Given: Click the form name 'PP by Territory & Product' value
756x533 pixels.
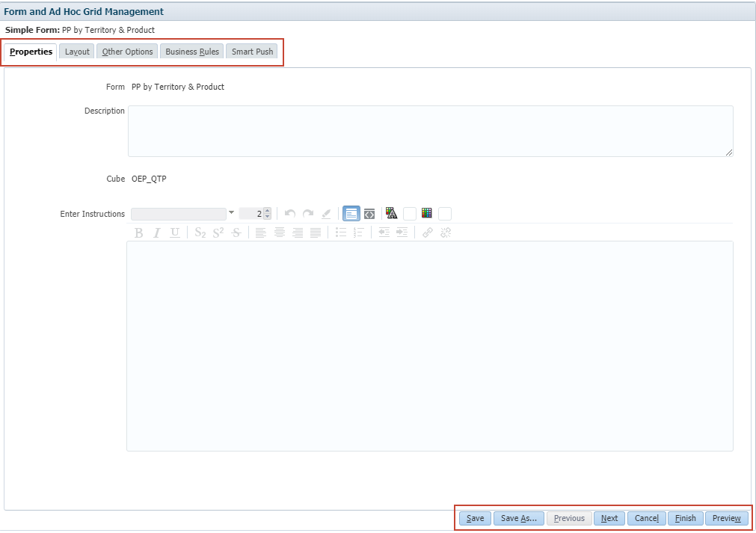Looking at the screenshot, I should [178, 87].
